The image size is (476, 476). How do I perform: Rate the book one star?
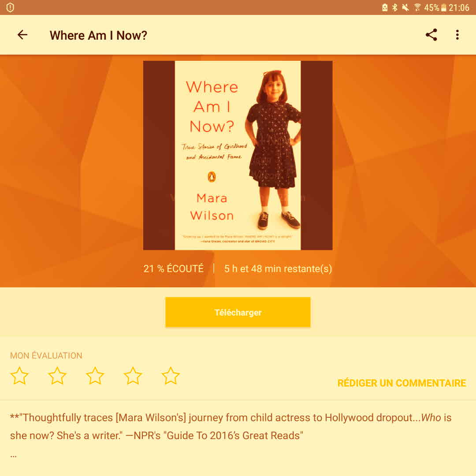[19, 376]
